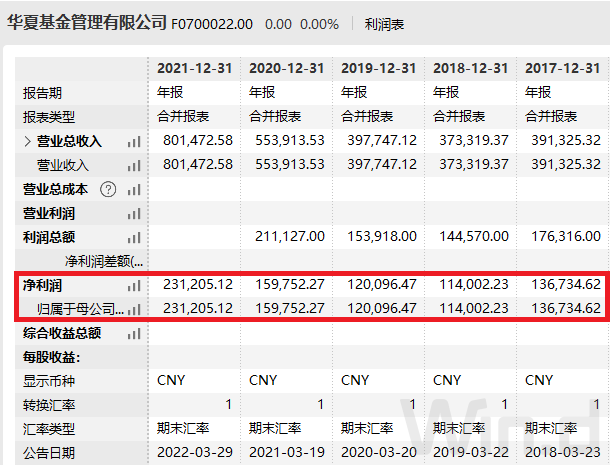Select the 利润表 tab label

point(384,22)
